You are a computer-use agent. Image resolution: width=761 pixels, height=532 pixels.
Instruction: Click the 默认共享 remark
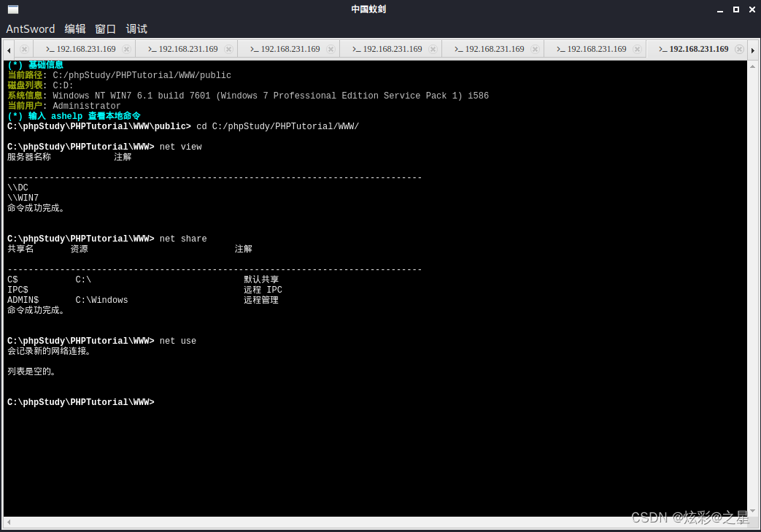coord(261,280)
